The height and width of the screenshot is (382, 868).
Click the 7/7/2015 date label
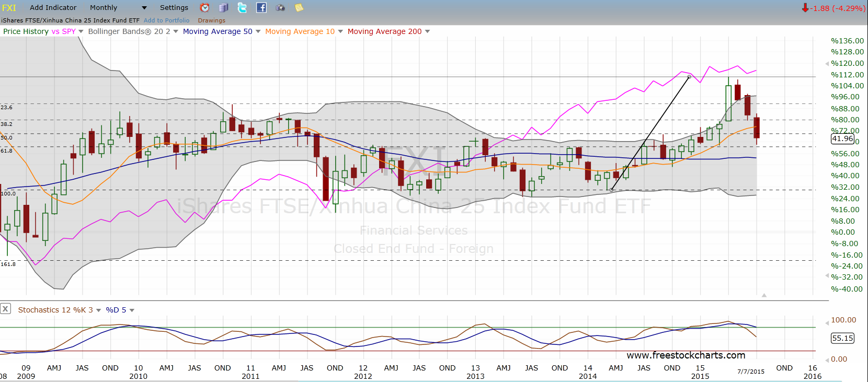point(751,372)
